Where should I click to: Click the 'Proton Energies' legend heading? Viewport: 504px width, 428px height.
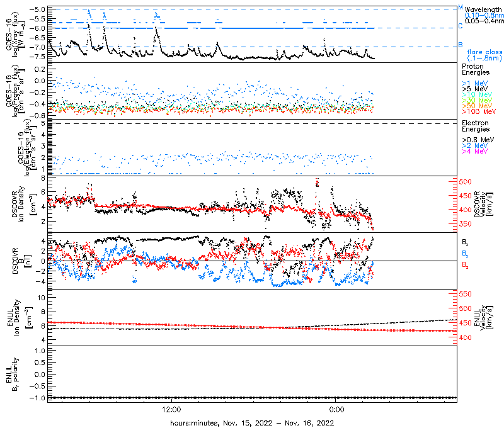pos(476,69)
